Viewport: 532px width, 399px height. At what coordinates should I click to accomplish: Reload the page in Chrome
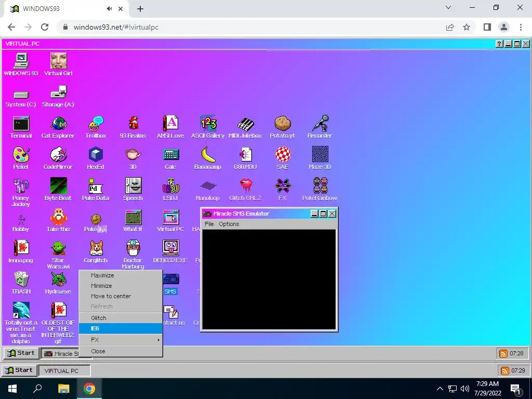point(45,27)
